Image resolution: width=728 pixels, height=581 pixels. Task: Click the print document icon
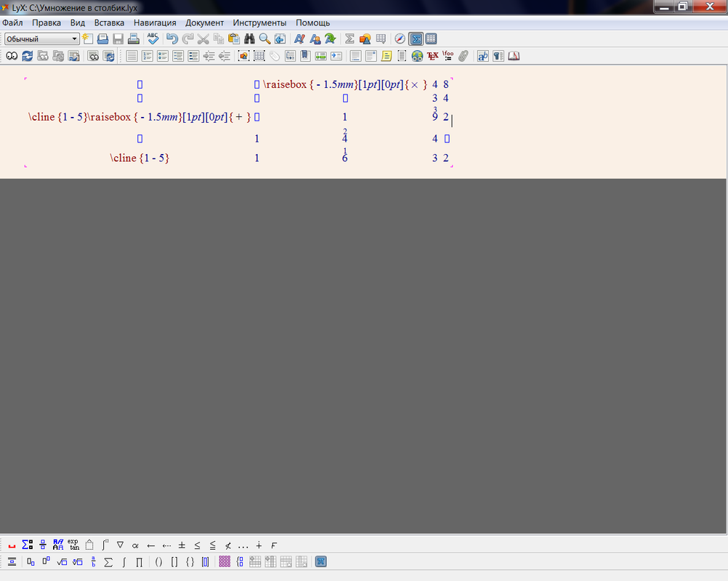click(x=133, y=39)
